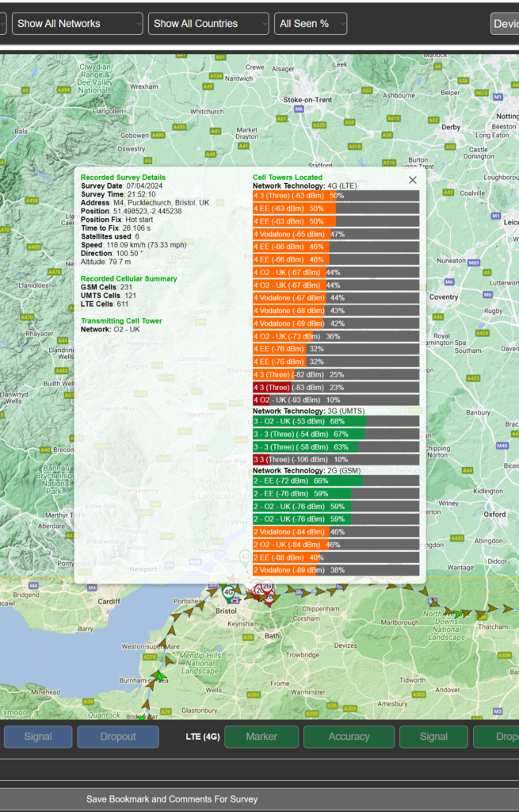Open the All Seen % dropdown
Image resolution: width=519 pixels, height=812 pixels.
pos(311,23)
